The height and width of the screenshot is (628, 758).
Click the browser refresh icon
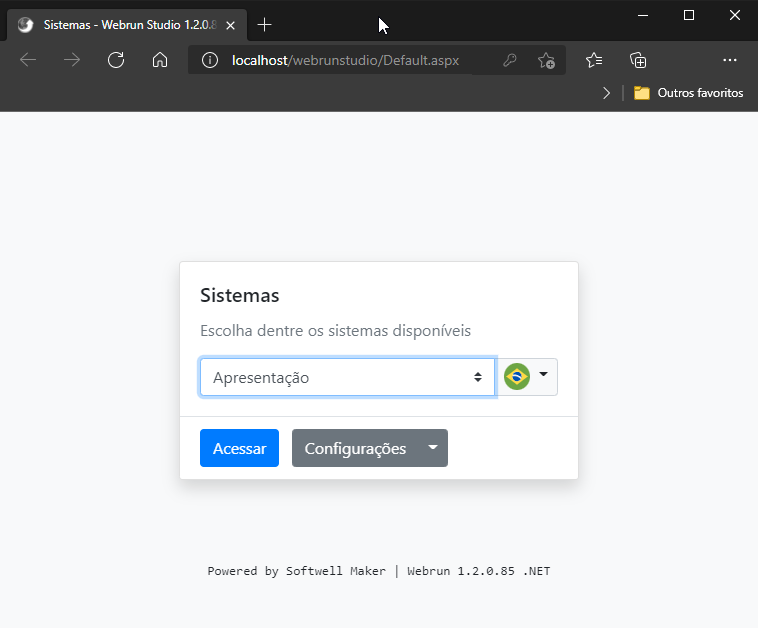tap(116, 60)
